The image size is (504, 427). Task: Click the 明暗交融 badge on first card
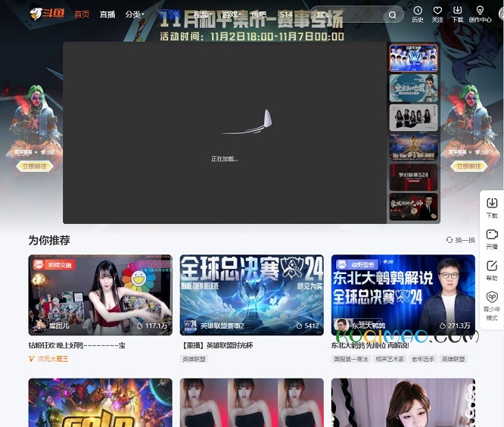(54, 265)
